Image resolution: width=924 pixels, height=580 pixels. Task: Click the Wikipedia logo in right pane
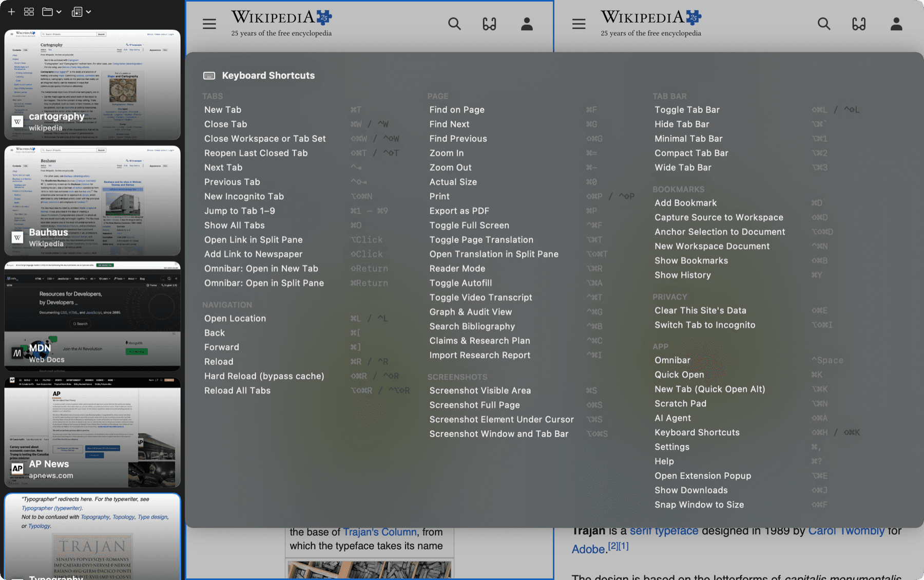[x=651, y=23]
